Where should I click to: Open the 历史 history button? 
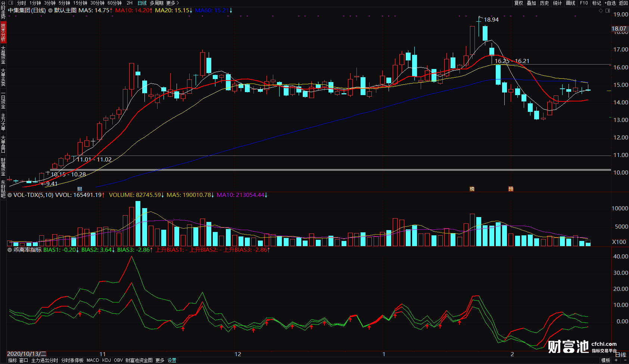tap(545, 3)
